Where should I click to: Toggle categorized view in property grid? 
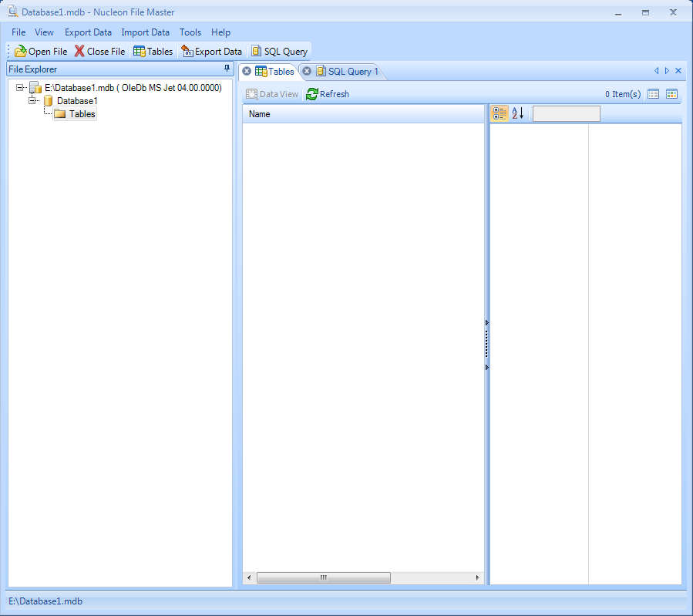coord(499,113)
